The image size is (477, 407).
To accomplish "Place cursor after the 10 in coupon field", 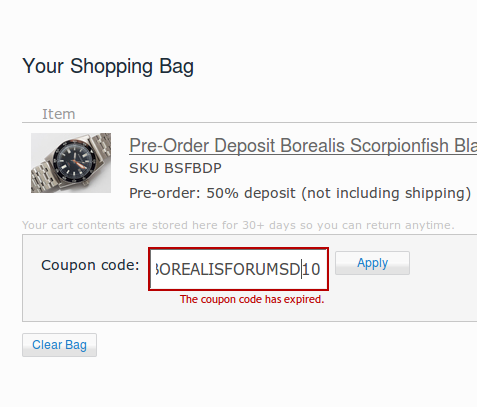I will pos(322,269).
